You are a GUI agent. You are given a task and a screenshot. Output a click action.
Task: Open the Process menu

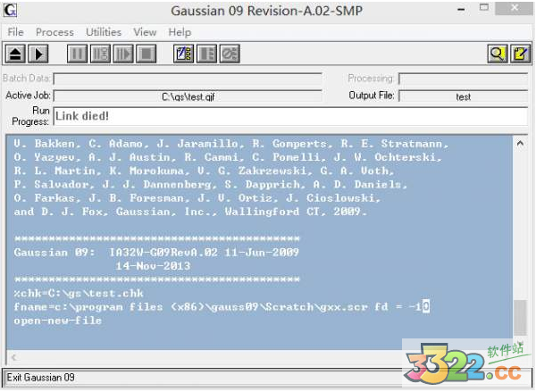pyautogui.click(x=54, y=32)
